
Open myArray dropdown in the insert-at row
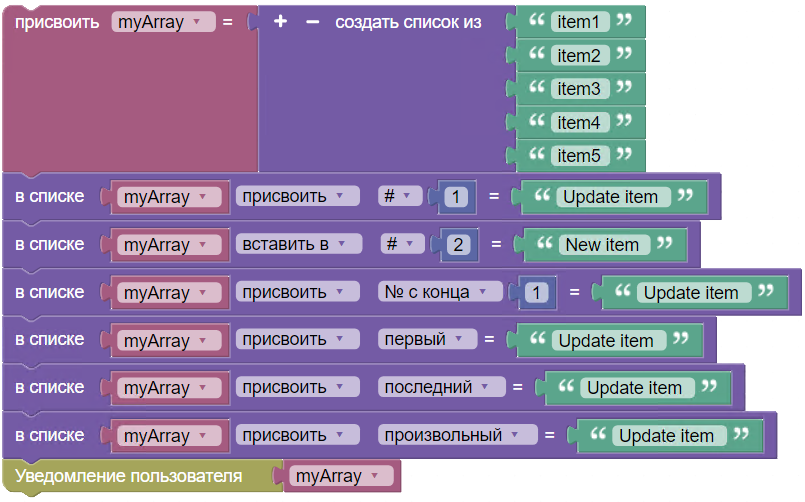169,245
